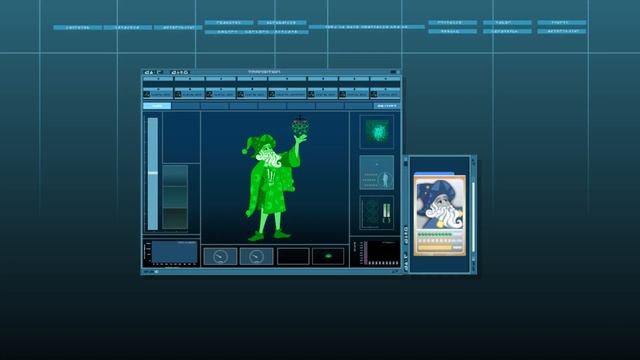Pick the top teal color swatch
Image resolution: width=640 pixels, height=360 pixels.
175,176
